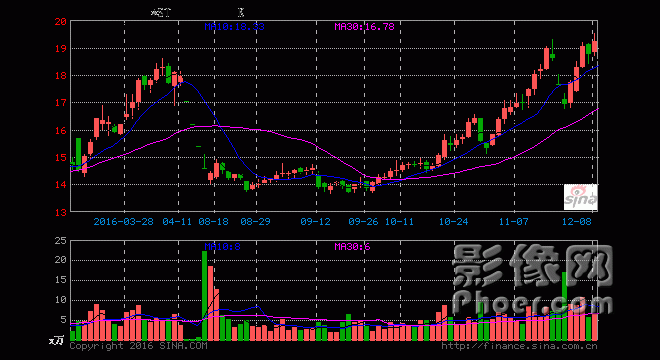Click the 09-26 date label
The image size is (660, 360).
(363, 222)
